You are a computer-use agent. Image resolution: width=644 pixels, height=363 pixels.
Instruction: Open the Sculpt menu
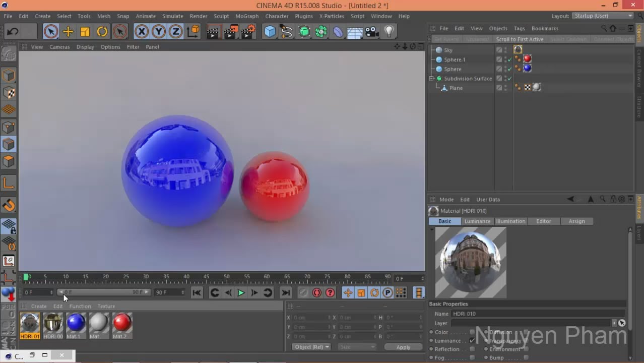click(221, 16)
